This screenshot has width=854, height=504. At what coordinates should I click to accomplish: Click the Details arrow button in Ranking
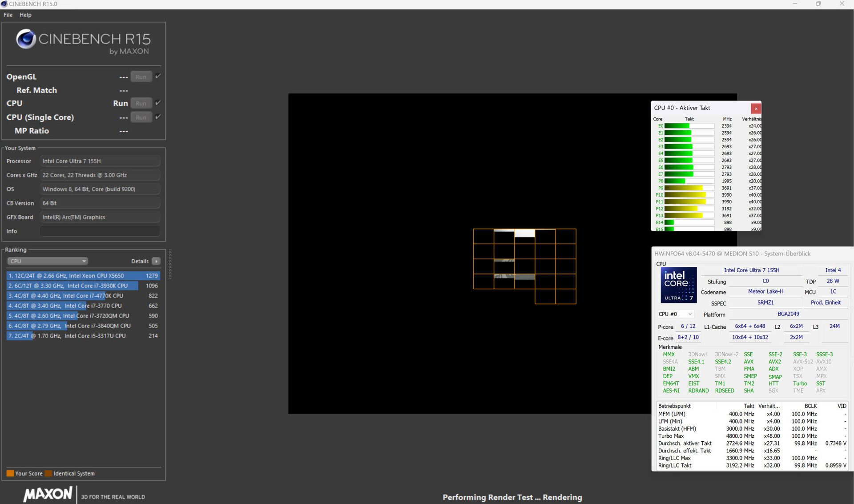click(x=156, y=261)
